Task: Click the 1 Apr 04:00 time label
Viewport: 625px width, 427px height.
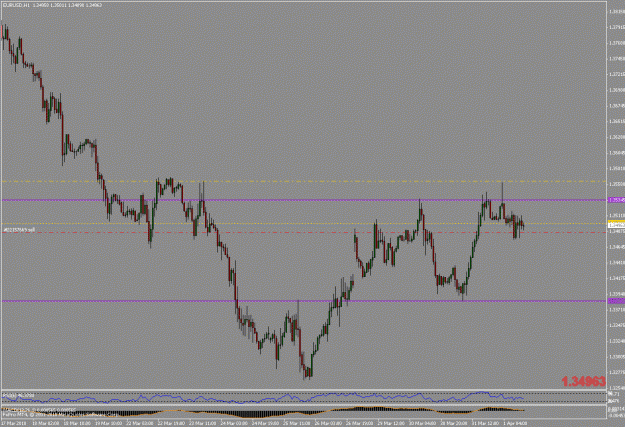Action: pyautogui.click(x=515, y=423)
